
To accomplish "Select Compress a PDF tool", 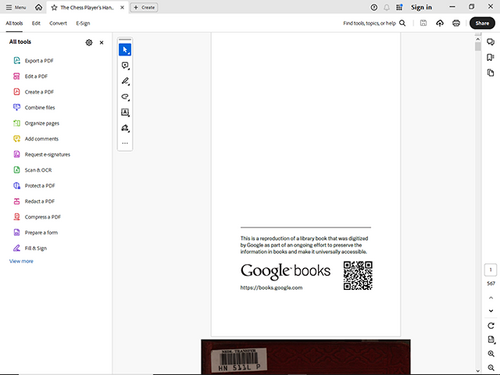I will (37, 217).
